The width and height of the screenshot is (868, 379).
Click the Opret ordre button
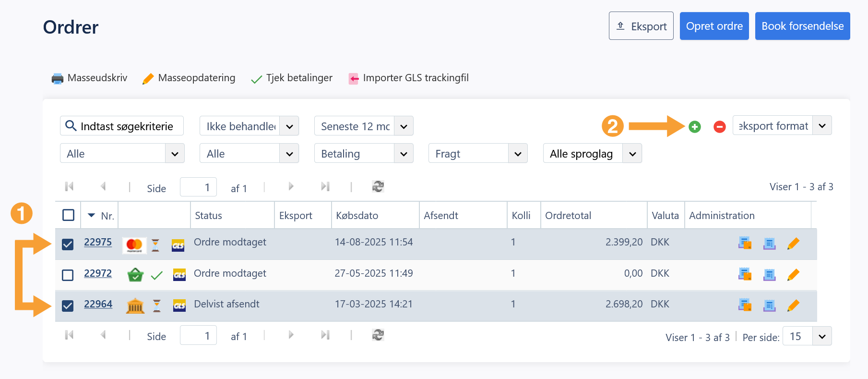click(x=714, y=26)
